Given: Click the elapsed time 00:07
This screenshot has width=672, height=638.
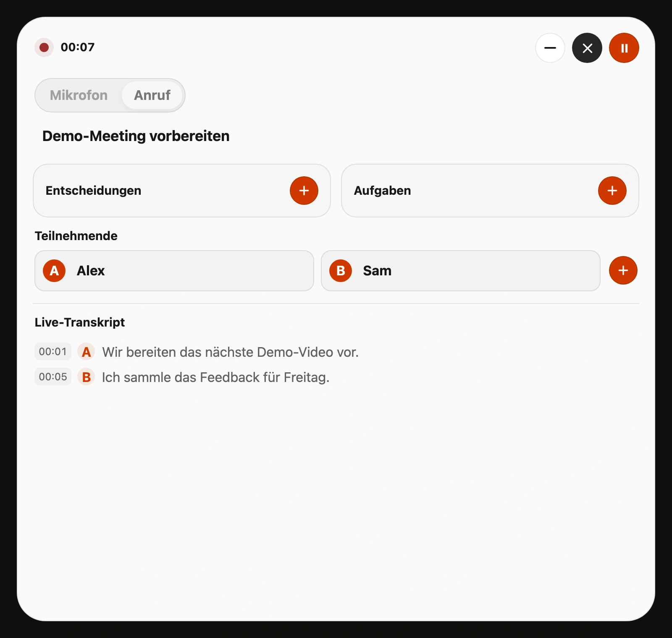Looking at the screenshot, I should 78,47.
